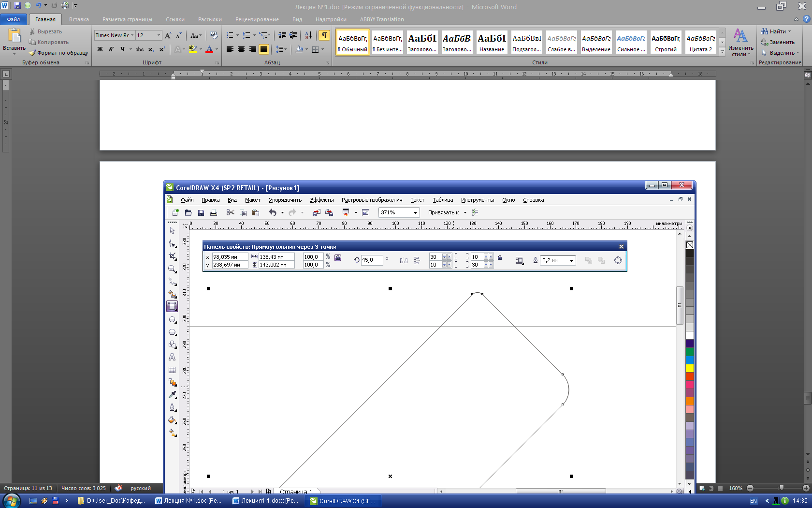
Task: Click the Shrink Font icon
Action: coord(178,35)
